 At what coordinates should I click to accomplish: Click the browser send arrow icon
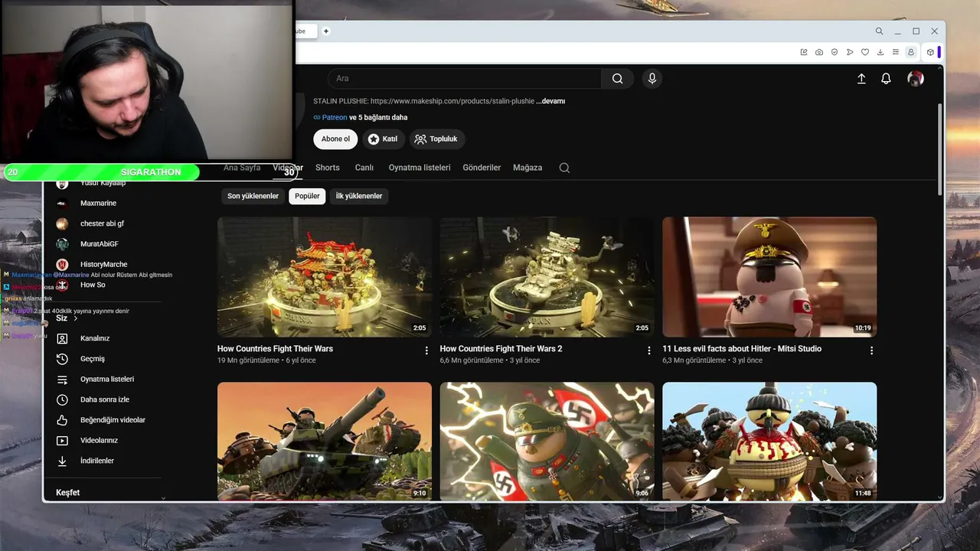tap(850, 52)
